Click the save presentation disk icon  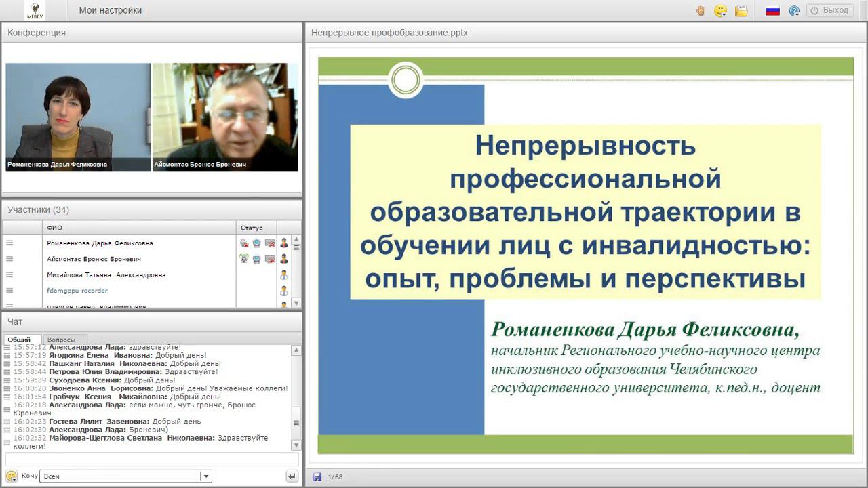click(317, 476)
